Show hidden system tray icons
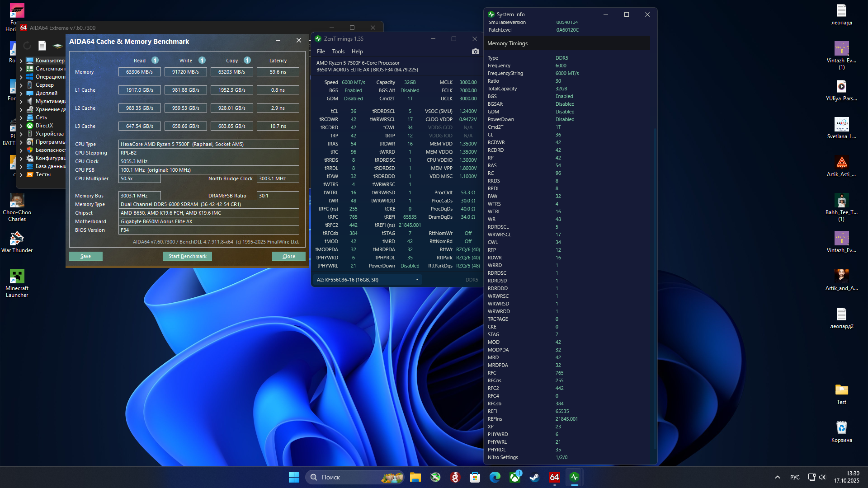 pyautogui.click(x=777, y=477)
